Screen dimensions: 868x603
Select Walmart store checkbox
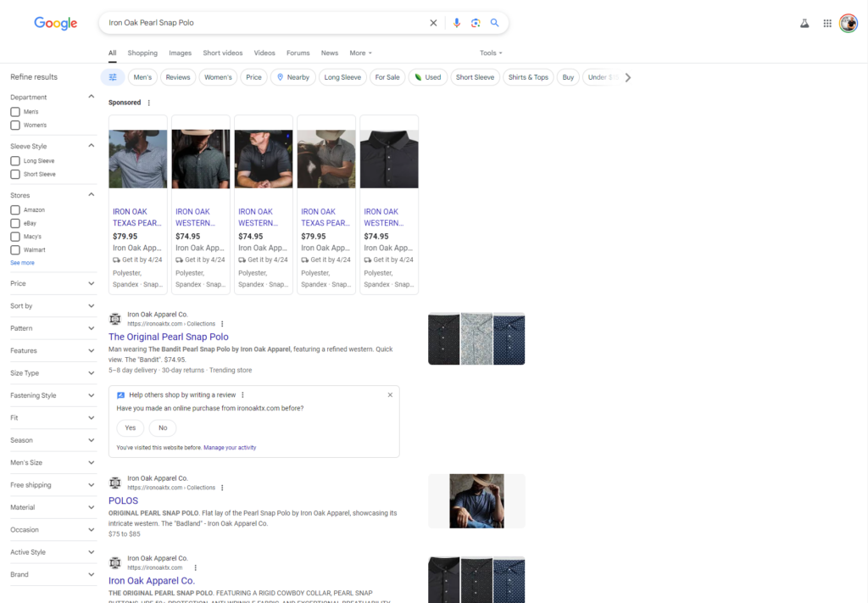tap(15, 249)
